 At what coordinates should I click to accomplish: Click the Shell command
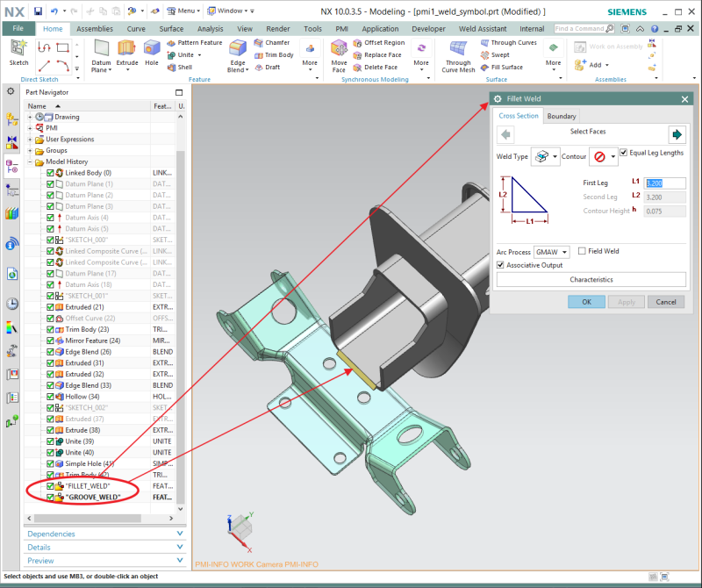[x=180, y=68]
